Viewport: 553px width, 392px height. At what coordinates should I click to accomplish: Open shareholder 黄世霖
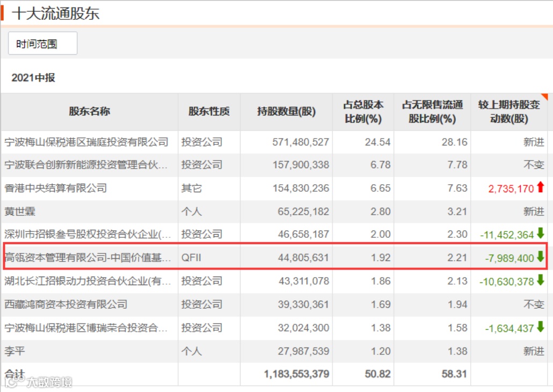pyautogui.click(x=20, y=212)
